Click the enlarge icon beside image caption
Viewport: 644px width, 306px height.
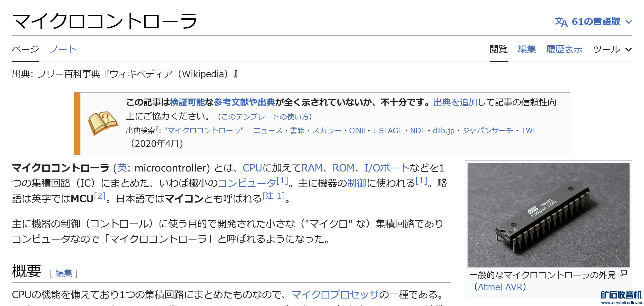[x=623, y=273]
